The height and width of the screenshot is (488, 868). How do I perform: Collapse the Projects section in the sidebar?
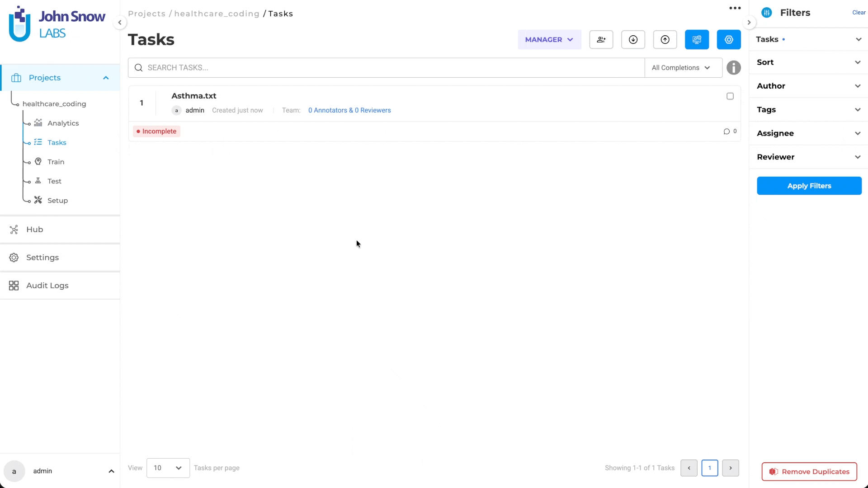coord(105,78)
